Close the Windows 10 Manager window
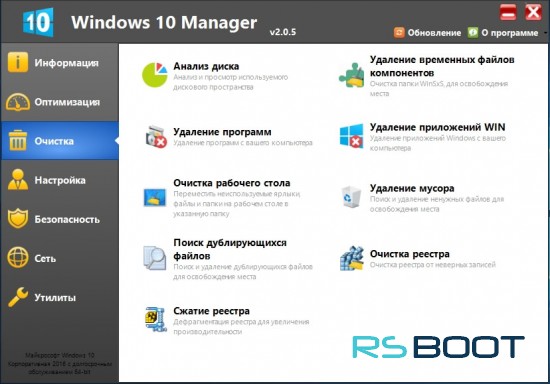This screenshot has width=550, height=384. tap(533, 13)
